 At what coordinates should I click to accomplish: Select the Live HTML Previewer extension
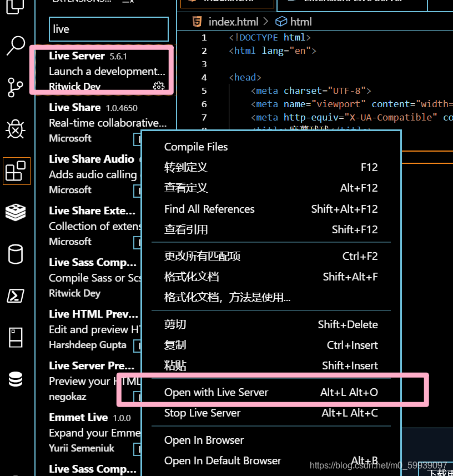coord(89,329)
